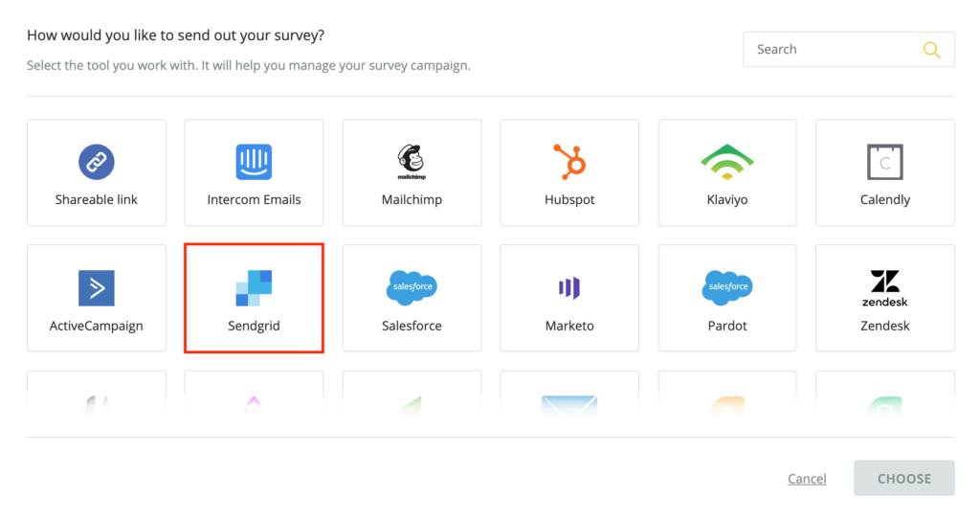The height and width of the screenshot is (520, 980).
Task: Choose the Klaviyo green signal icon
Action: [726, 162]
